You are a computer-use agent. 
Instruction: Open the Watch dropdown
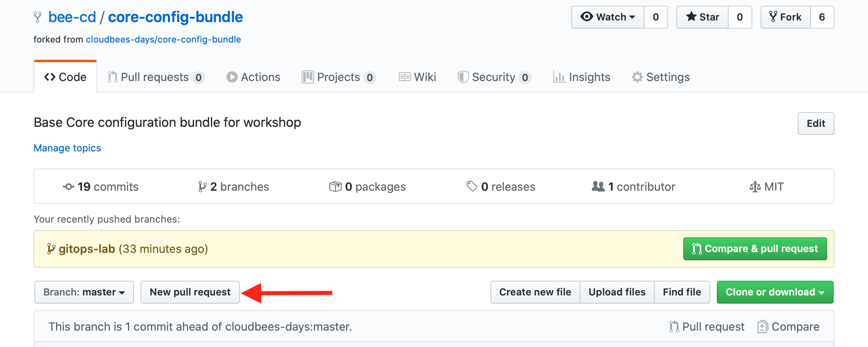(x=608, y=17)
